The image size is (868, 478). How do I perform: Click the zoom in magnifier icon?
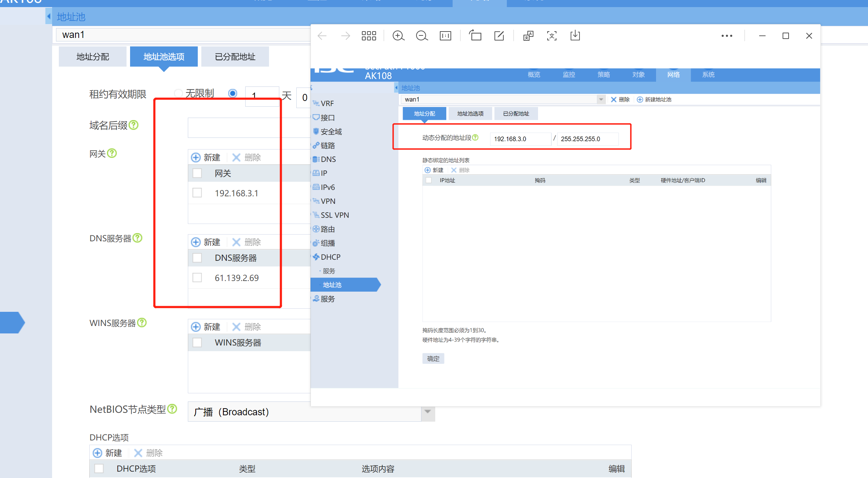point(398,36)
